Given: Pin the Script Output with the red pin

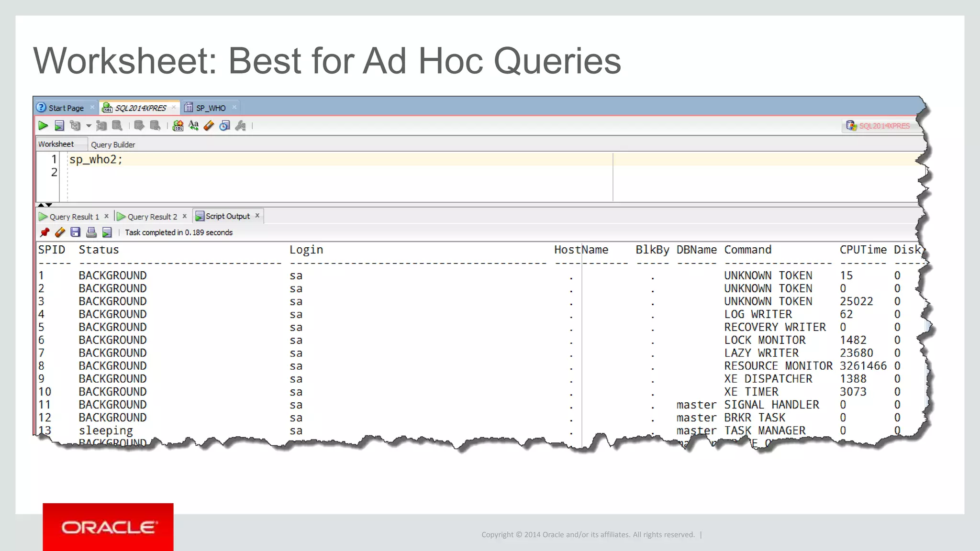Looking at the screenshot, I should click(45, 232).
